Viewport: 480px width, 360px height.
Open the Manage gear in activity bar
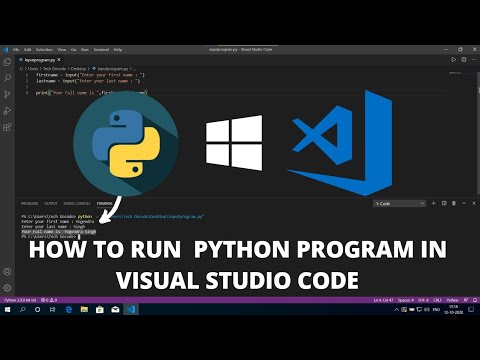pos(7,288)
